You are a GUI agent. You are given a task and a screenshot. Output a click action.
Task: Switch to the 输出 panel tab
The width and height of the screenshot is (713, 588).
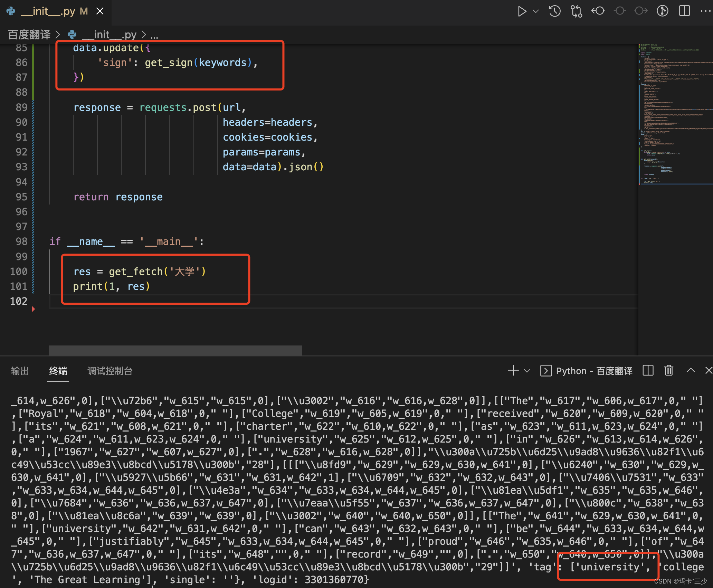20,371
